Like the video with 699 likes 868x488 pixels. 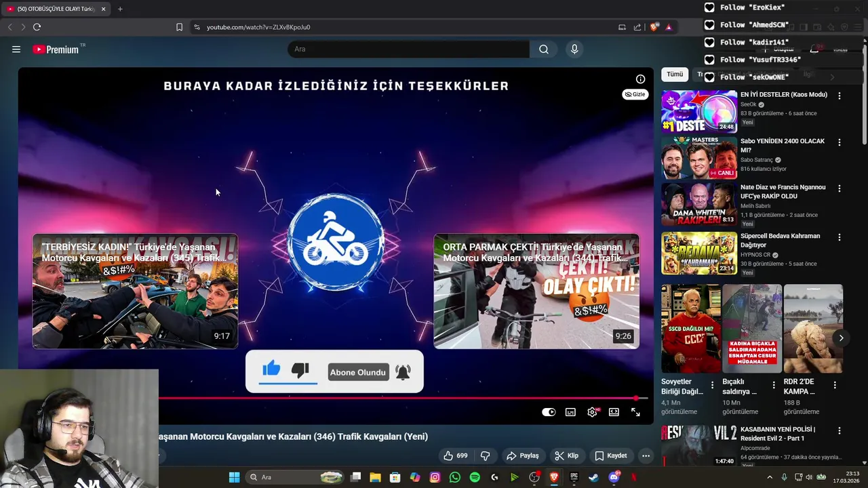pos(456,455)
